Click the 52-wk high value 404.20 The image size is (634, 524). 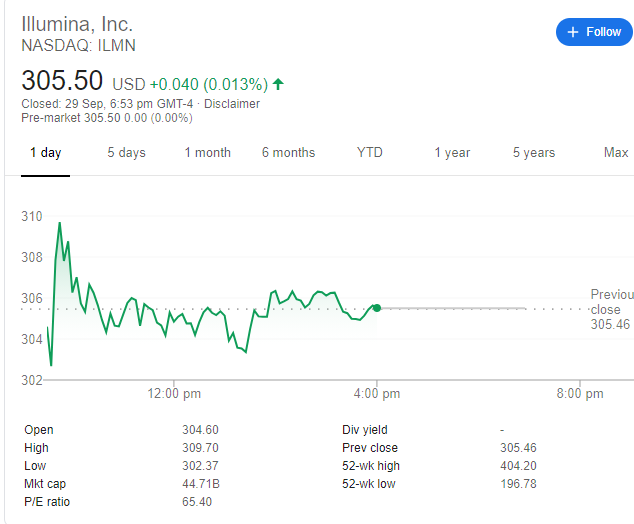click(518, 466)
